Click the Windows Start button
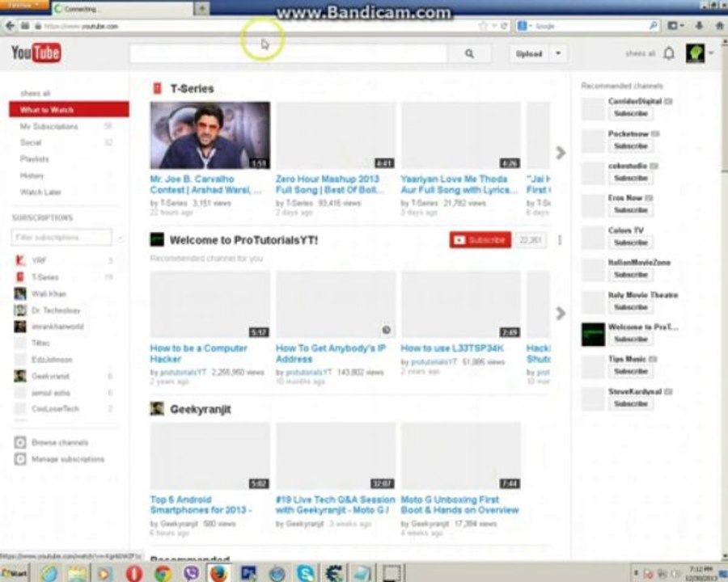This screenshot has height=582, width=728. (15, 574)
